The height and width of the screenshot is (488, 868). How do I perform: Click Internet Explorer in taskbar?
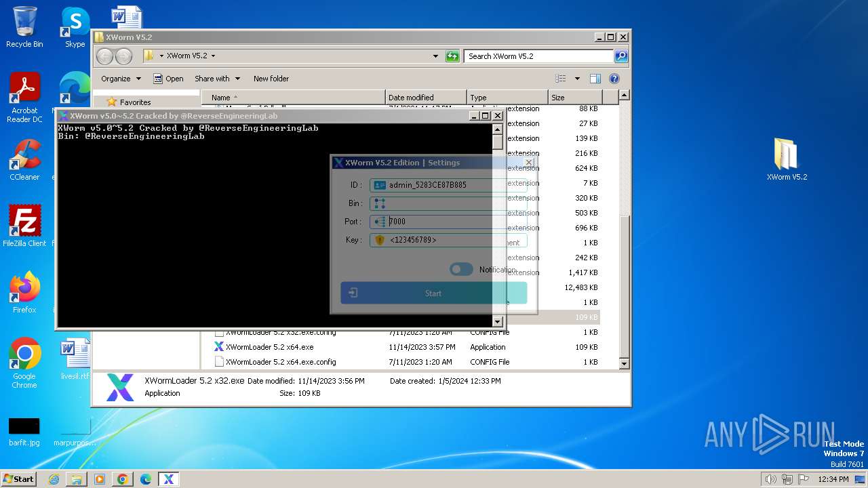click(54, 479)
